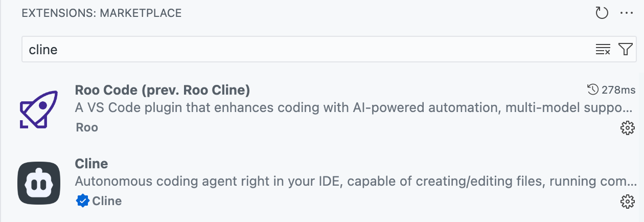Click the blue verified badge beside Cline
This screenshot has width=644, height=222.
click(82, 201)
